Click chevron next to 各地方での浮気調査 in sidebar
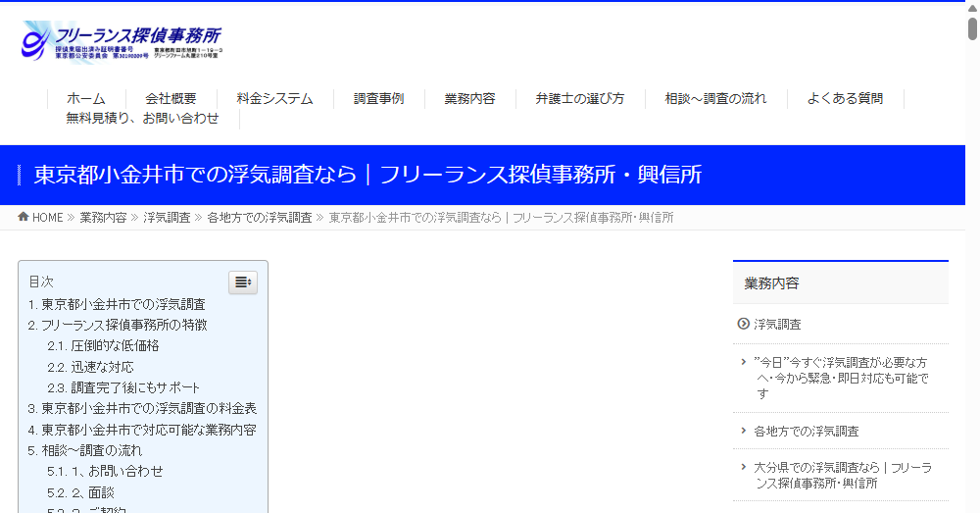The height and width of the screenshot is (513, 980). point(744,431)
